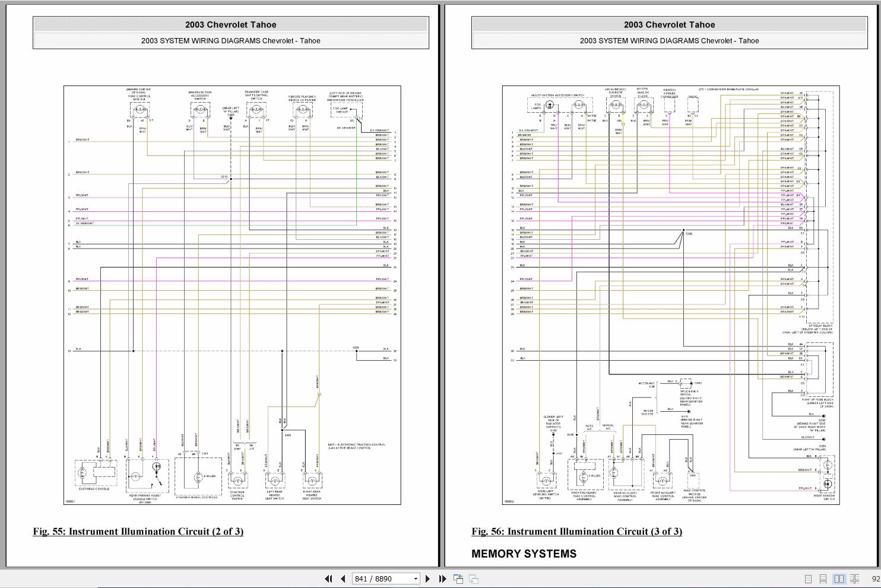Click the right wiring diagram (3 of 3)
Viewport: 881px width, 588px height.
671,295
